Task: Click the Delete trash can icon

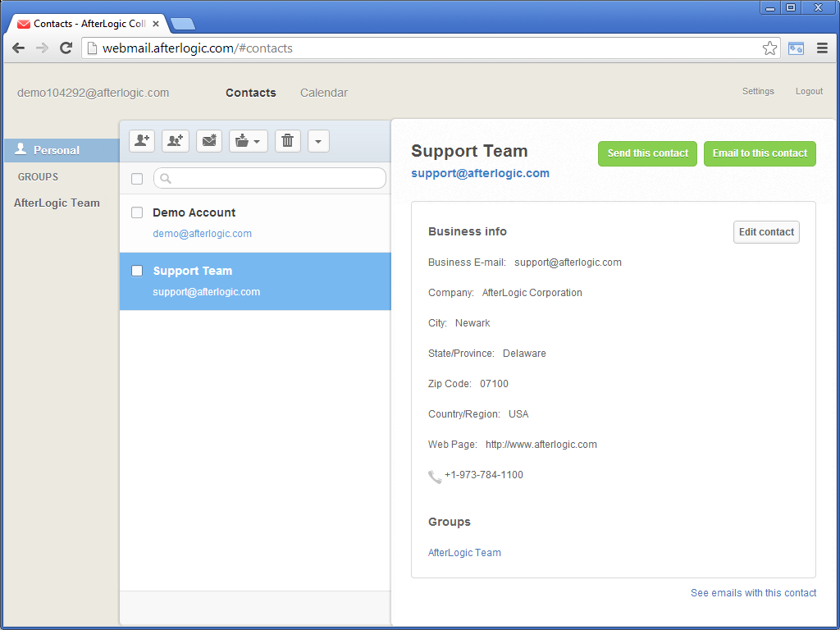Action: (288, 141)
